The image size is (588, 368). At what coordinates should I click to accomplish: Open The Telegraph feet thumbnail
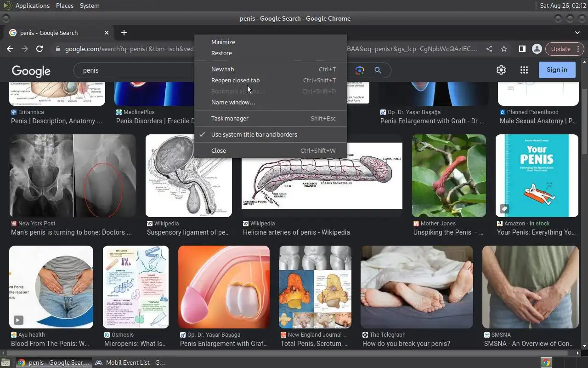(417, 287)
